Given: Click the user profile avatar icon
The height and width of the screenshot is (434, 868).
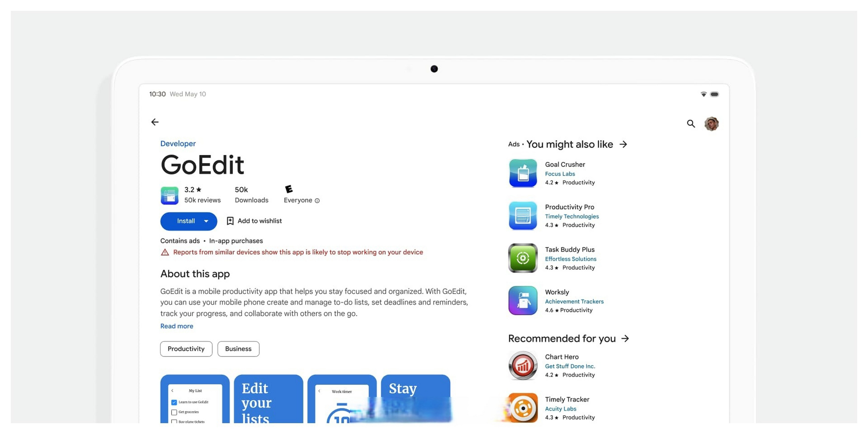Looking at the screenshot, I should click(x=711, y=123).
